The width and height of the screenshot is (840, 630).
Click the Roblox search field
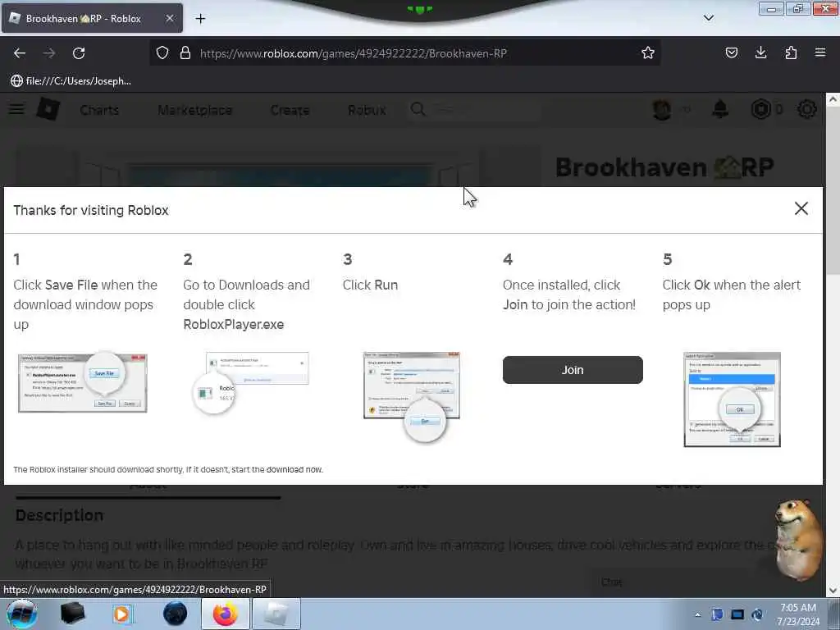(474, 110)
